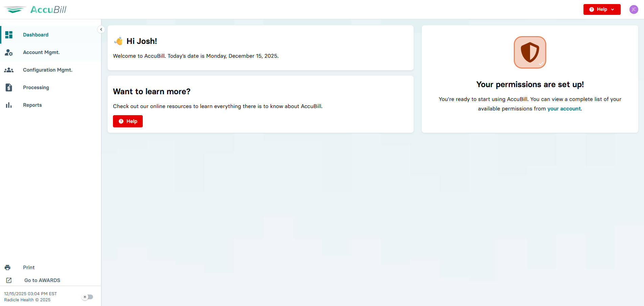
Task: Click the Reports bar chart icon
Action: tap(9, 105)
